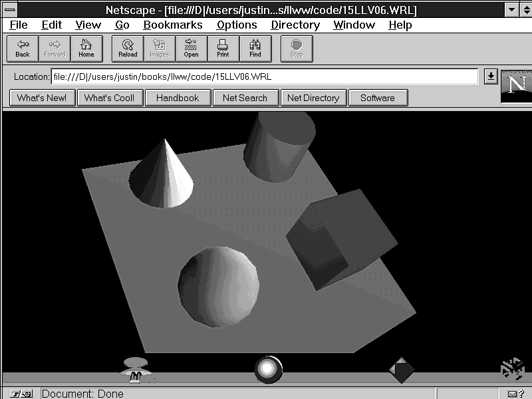Click the security key icon in status bar
The width and height of the screenshot is (532, 399).
(x=21, y=394)
